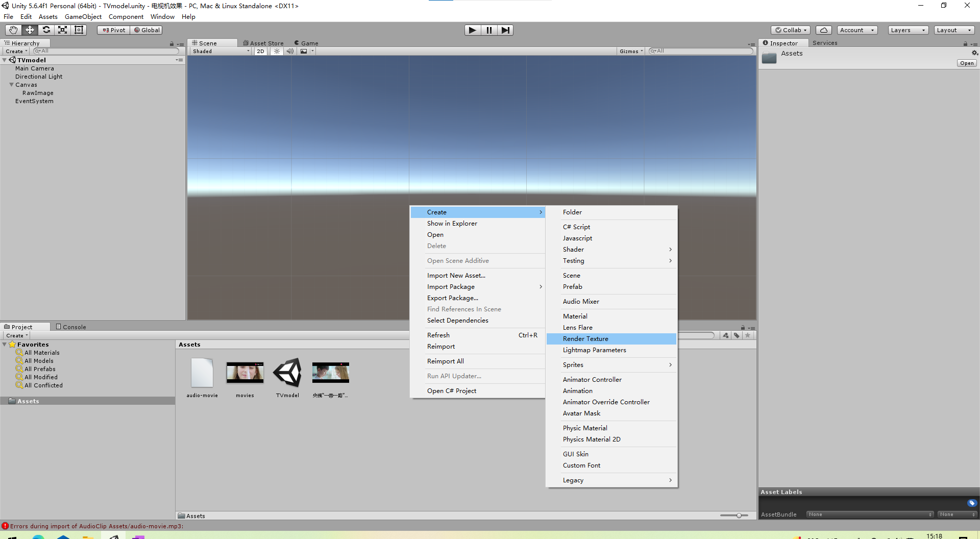Toggle scene lighting in Scene view
The image size is (980, 539).
276,51
